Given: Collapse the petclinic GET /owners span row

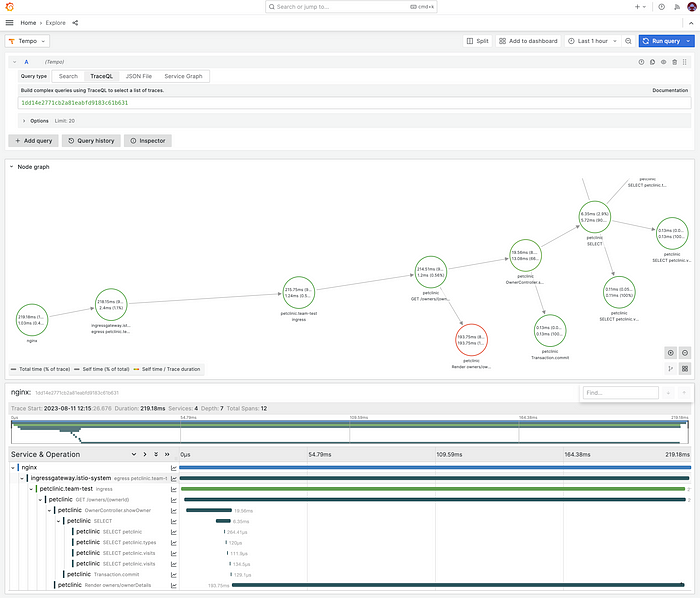Looking at the screenshot, I should click(40, 500).
